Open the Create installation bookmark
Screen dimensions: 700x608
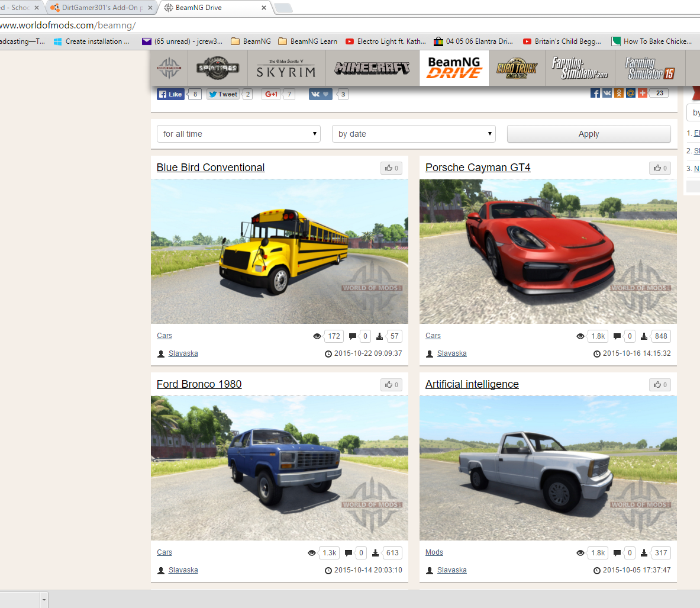point(92,41)
